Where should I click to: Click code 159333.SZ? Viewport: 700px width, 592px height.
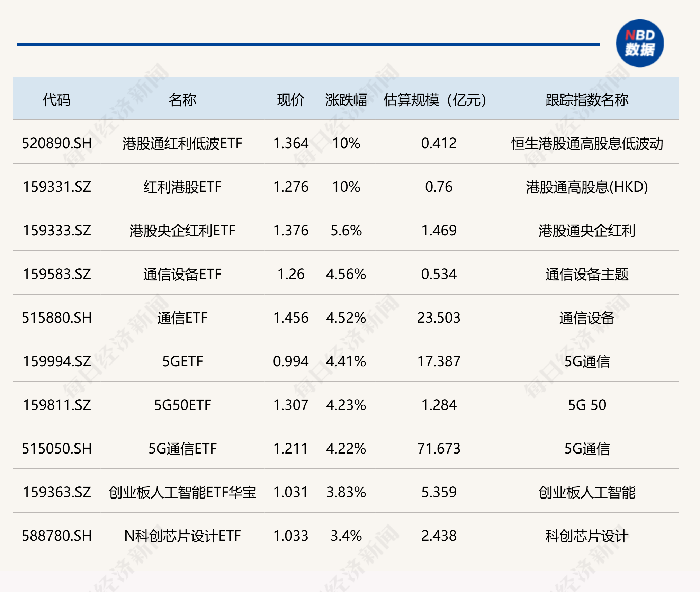point(57,231)
